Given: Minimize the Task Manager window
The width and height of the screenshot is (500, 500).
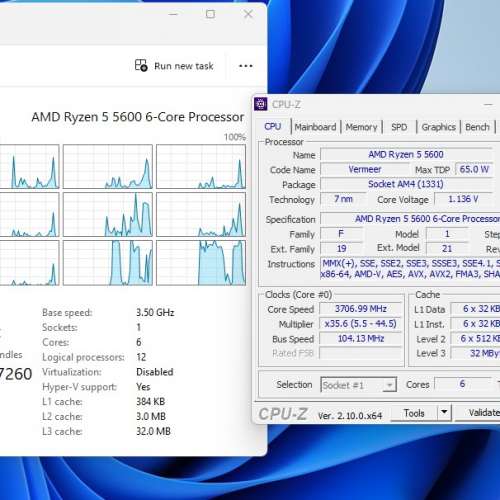Looking at the screenshot, I should tap(173, 14).
